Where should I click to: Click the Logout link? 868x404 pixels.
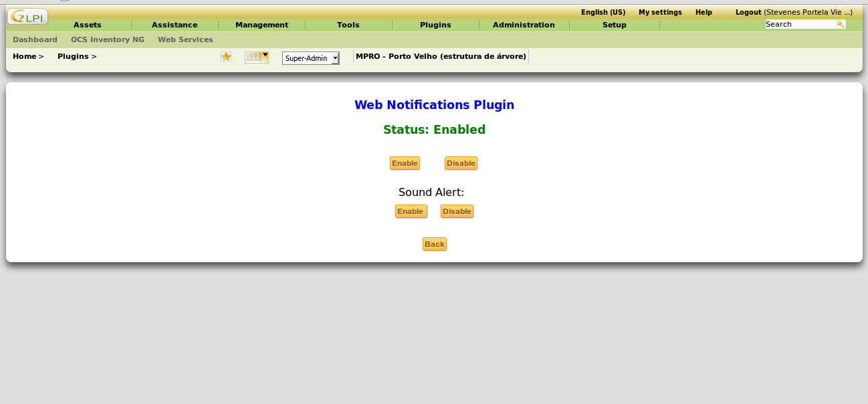[748, 12]
